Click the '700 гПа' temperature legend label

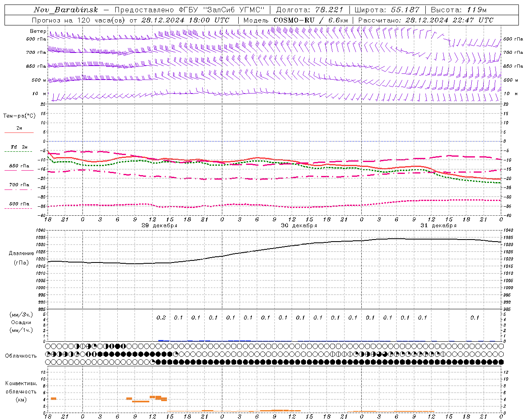(19, 185)
